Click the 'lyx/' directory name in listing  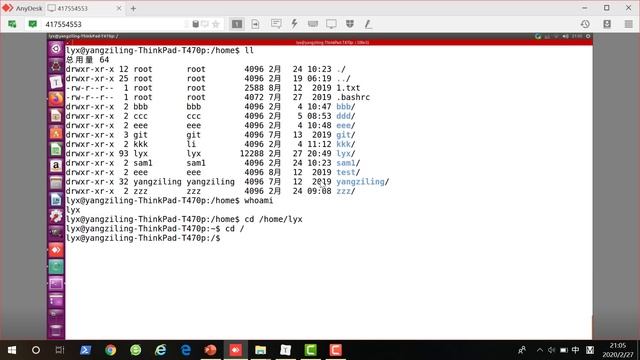346,153
